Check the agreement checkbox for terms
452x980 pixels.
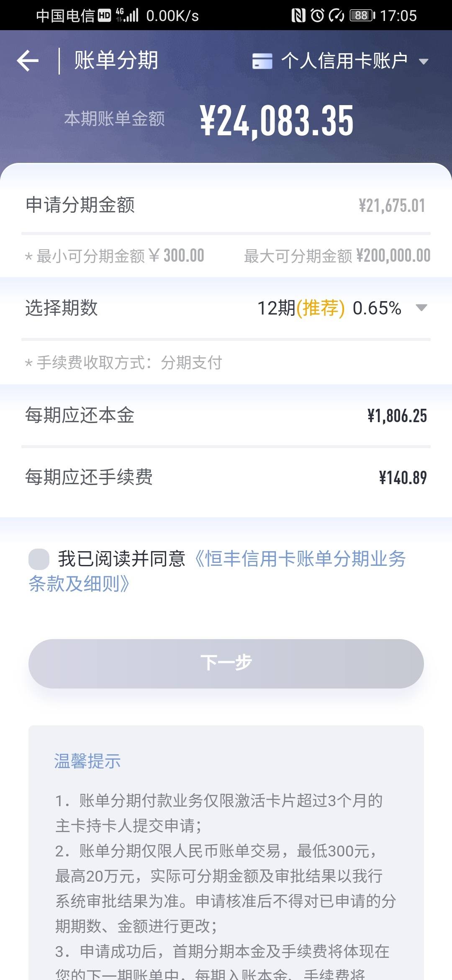point(39,559)
